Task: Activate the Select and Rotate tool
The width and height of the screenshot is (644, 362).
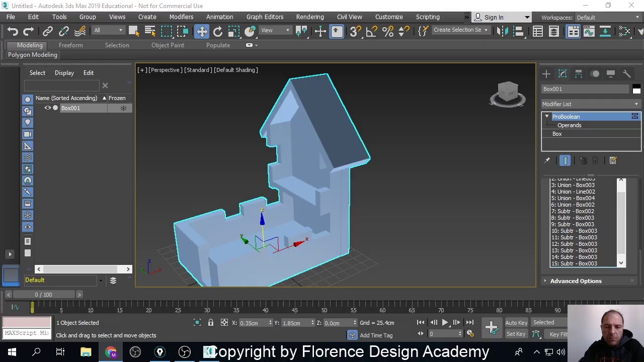Action: pyautogui.click(x=218, y=31)
